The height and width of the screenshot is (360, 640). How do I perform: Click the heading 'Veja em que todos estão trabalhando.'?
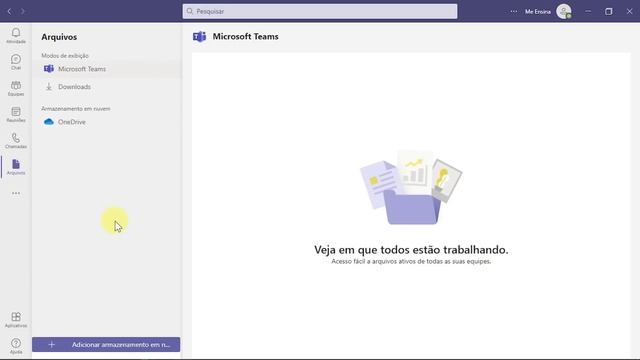pos(411,249)
